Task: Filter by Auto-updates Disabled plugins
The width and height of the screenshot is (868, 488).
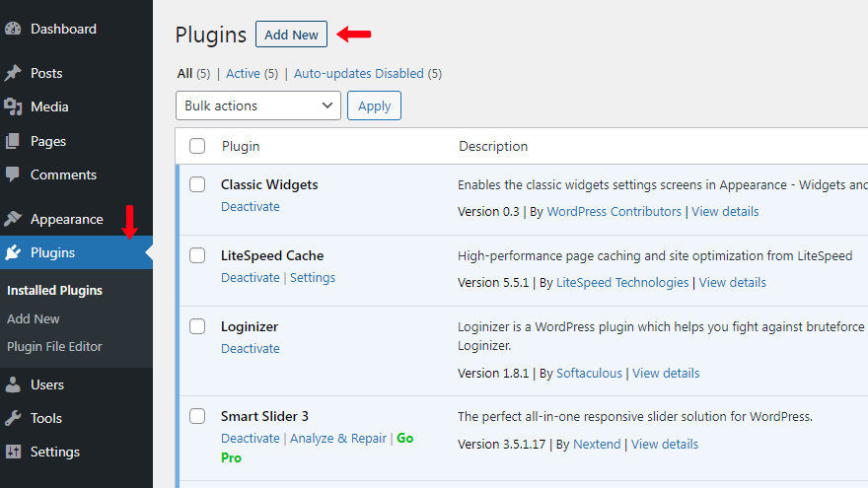Action: [358, 74]
